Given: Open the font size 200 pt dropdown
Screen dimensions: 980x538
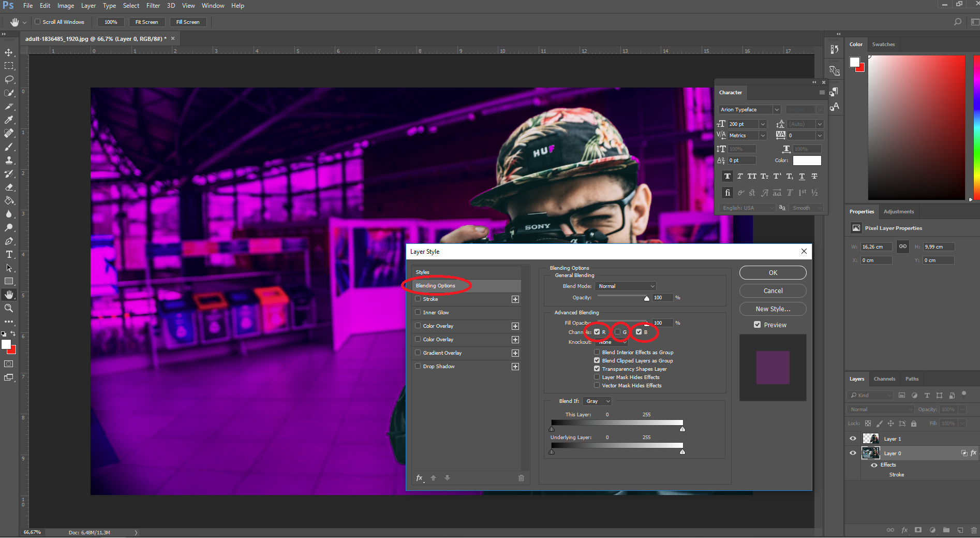Looking at the screenshot, I should click(x=762, y=124).
